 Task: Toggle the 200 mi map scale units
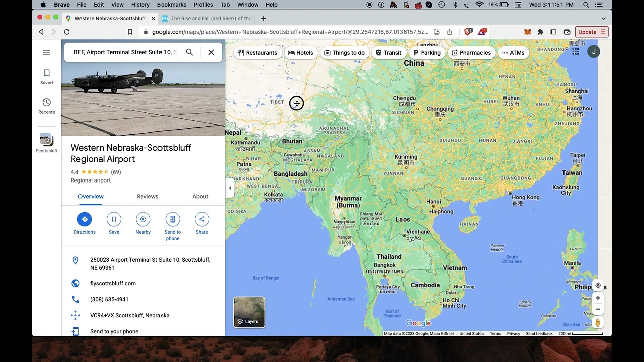point(581,334)
